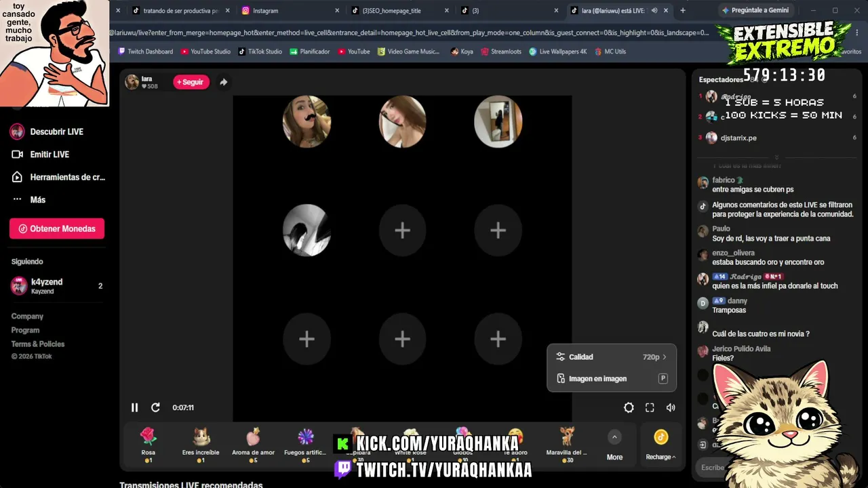Screen dimensions: 868x488
Task: Open the MC Utils bookmark
Action: (610, 52)
